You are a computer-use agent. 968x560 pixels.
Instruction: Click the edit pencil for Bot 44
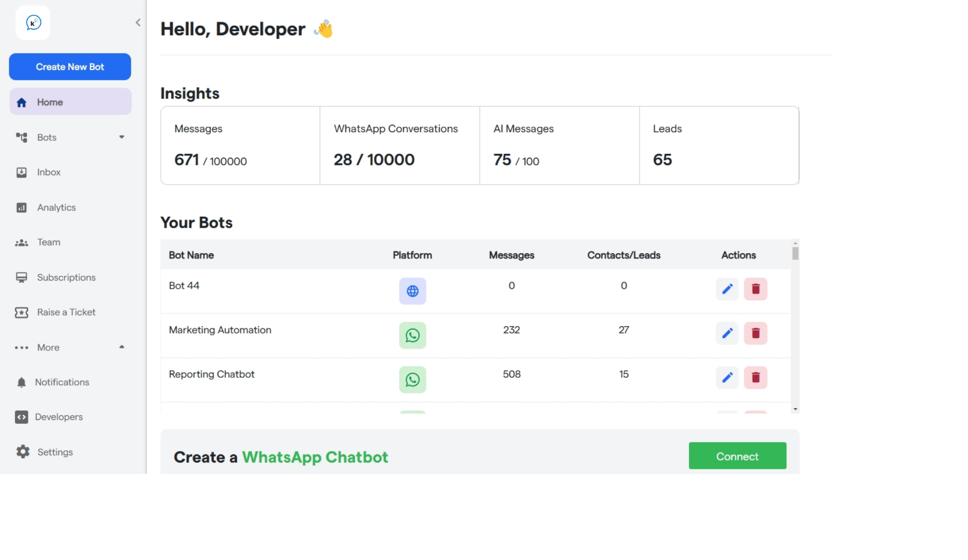pos(727,289)
